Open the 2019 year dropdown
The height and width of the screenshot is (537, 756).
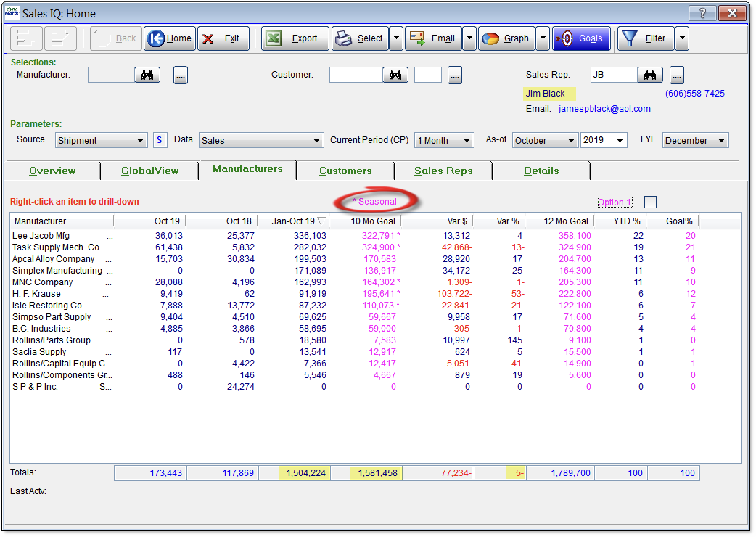(604, 140)
